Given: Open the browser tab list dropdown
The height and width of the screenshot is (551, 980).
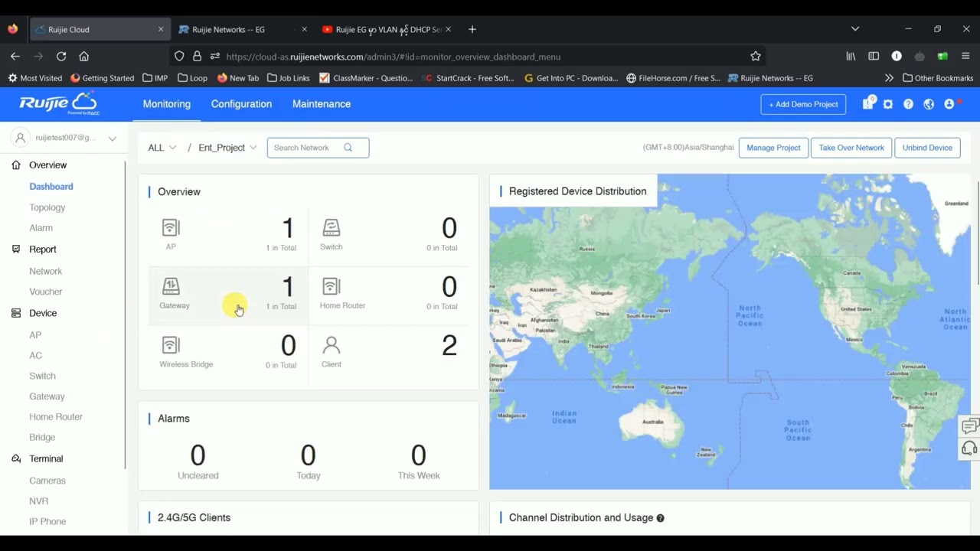Looking at the screenshot, I should [x=855, y=29].
